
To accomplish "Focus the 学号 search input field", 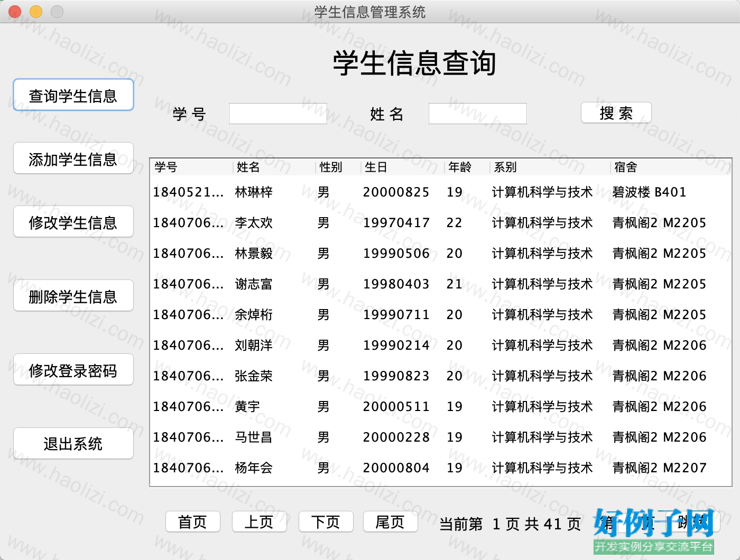I will point(278,114).
